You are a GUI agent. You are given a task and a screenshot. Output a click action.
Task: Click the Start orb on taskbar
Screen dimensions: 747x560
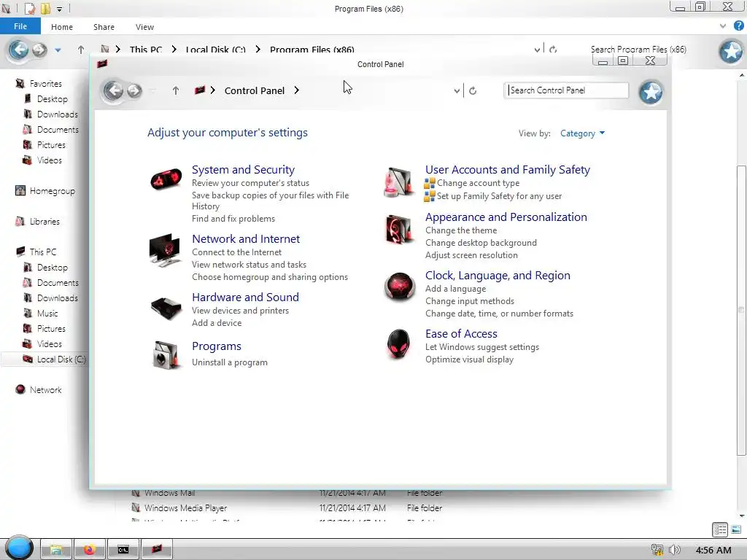click(19, 547)
